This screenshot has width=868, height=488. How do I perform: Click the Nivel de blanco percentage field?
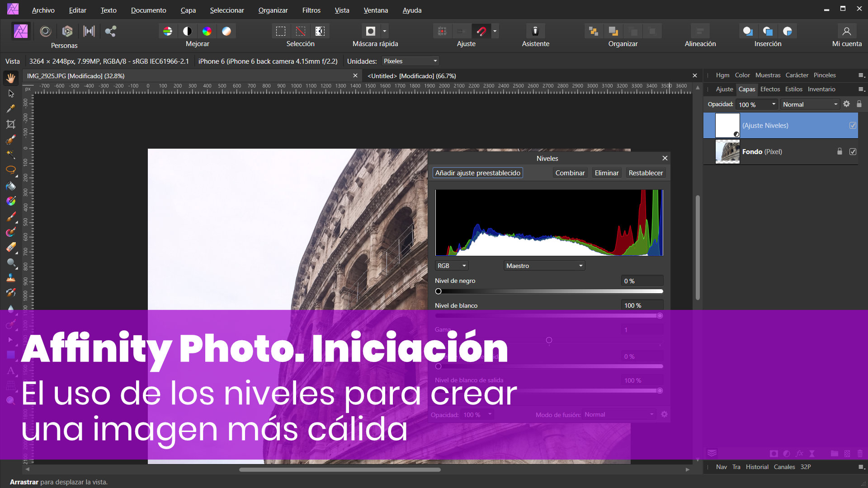(642, 305)
